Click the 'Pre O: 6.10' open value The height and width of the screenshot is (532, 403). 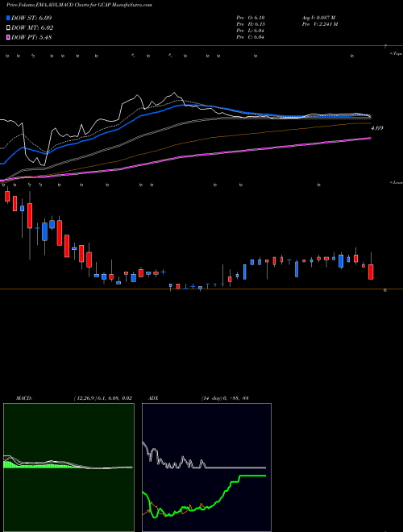pyautogui.click(x=251, y=18)
